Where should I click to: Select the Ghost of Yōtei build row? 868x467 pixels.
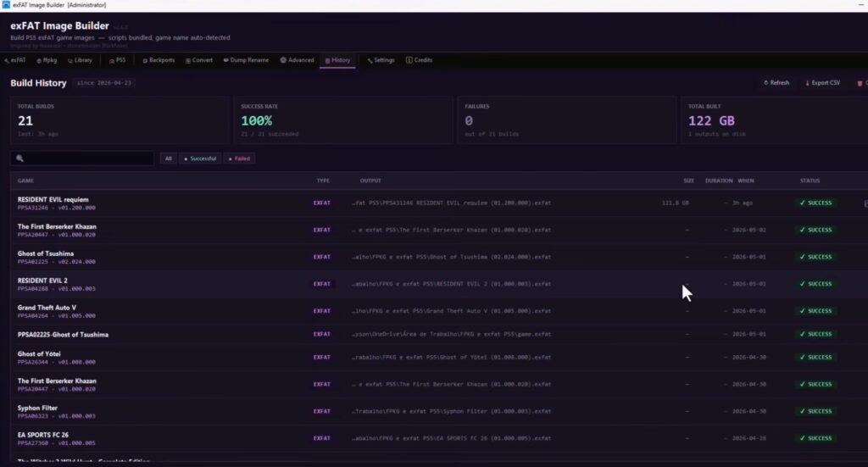439,358
